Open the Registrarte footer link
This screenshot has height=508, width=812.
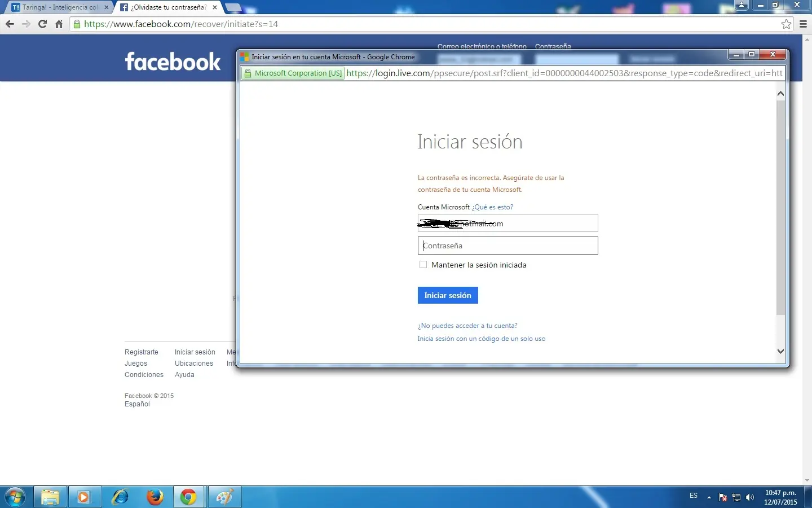[142, 352]
